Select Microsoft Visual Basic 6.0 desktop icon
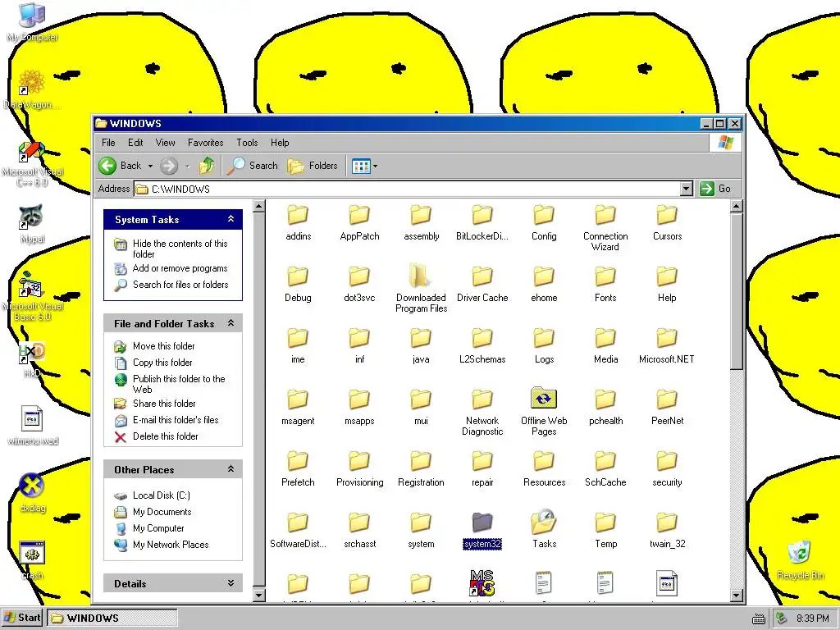The height and width of the screenshot is (630, 840). [32, 295]
